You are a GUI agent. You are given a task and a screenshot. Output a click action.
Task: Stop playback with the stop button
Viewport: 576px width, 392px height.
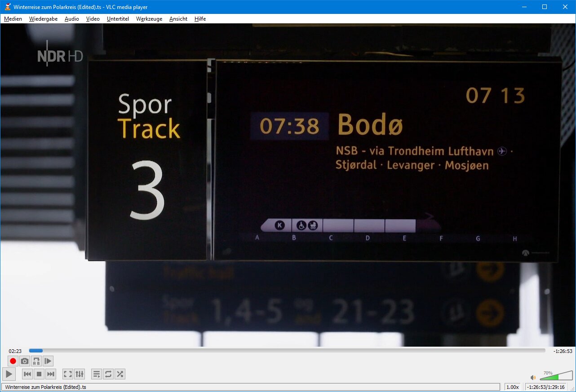point(39,374)
